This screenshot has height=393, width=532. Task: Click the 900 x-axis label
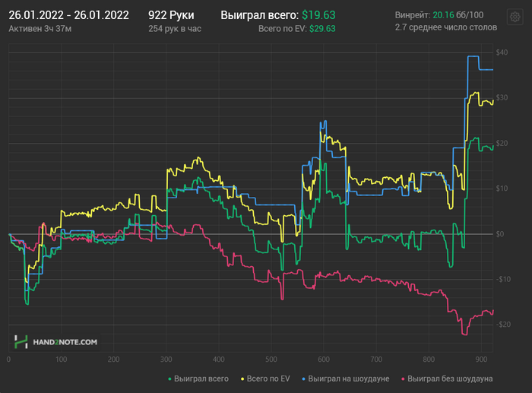(481, 360)
